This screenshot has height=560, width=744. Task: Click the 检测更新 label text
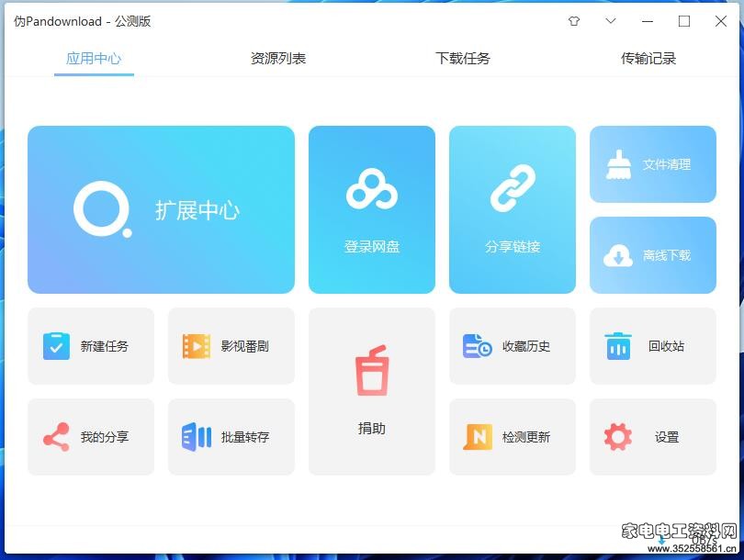[x=526, y=437]
